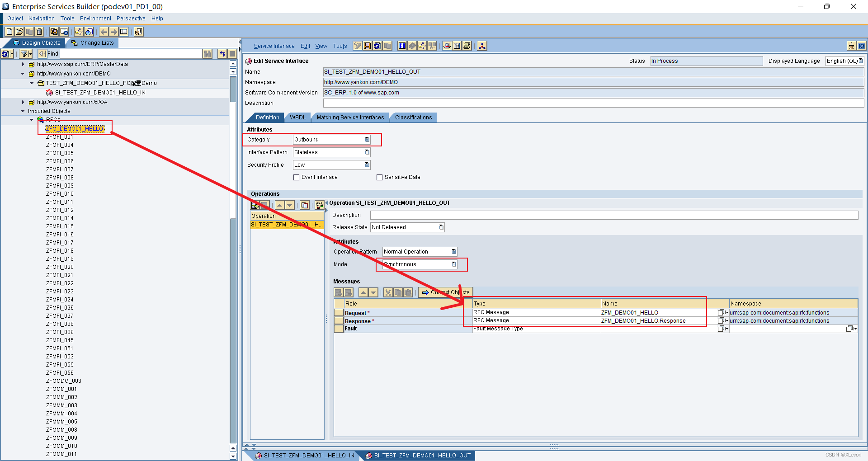The width and height of the screenshot is (868, 461).
Task: Click the trash delete icon in the toolbar
Action: point(39,32)
